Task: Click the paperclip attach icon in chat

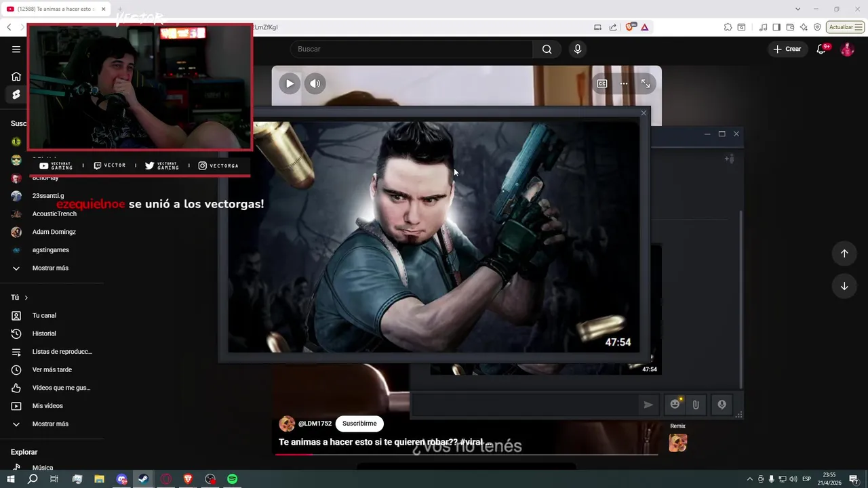Action: [x=696, y=405]
